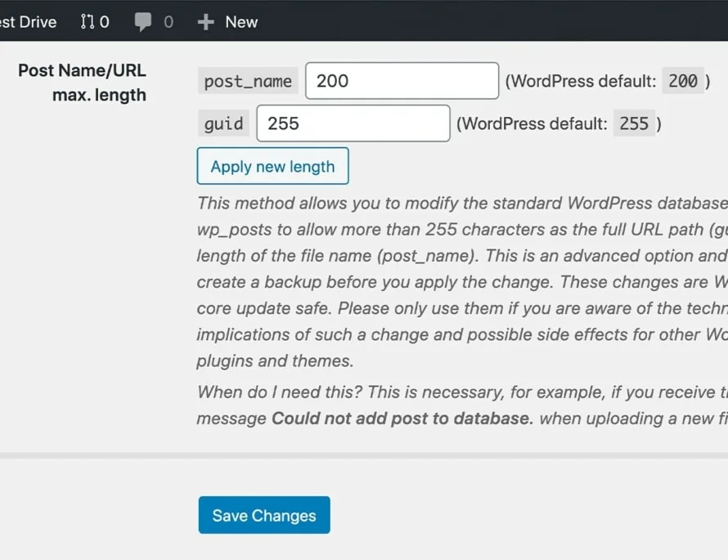Focus the guid length input field
This screenshot has width=728, height=560.
(353, 123)
